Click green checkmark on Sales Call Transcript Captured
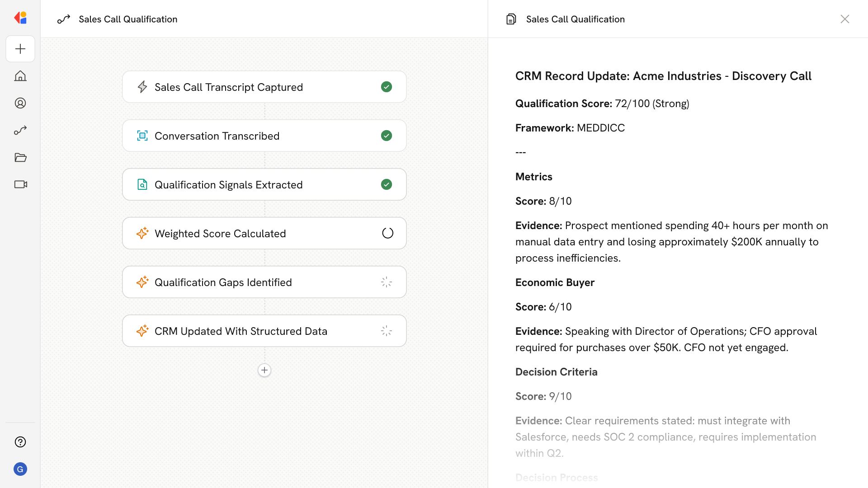This screenshot has width=868, height=488. point(387,87)
